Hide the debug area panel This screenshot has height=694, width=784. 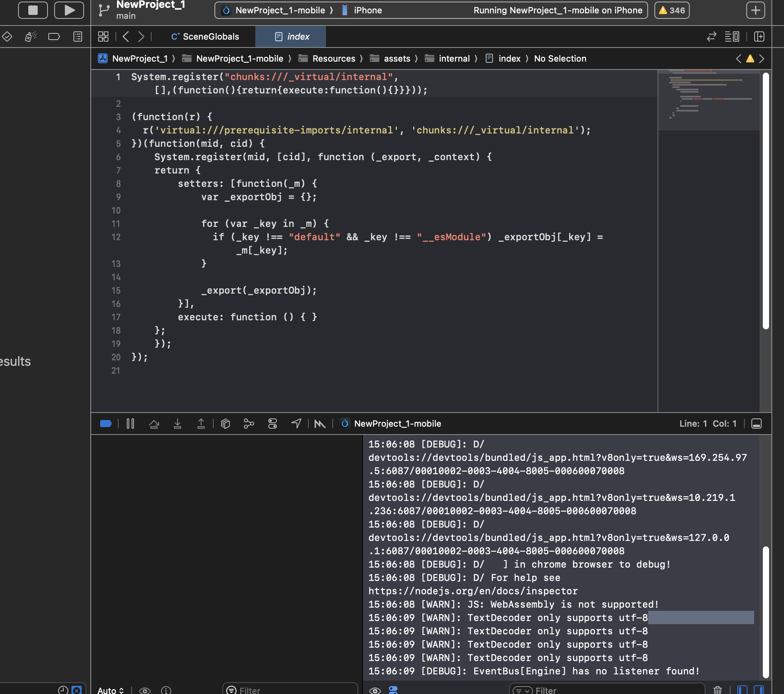click(757, 424)
